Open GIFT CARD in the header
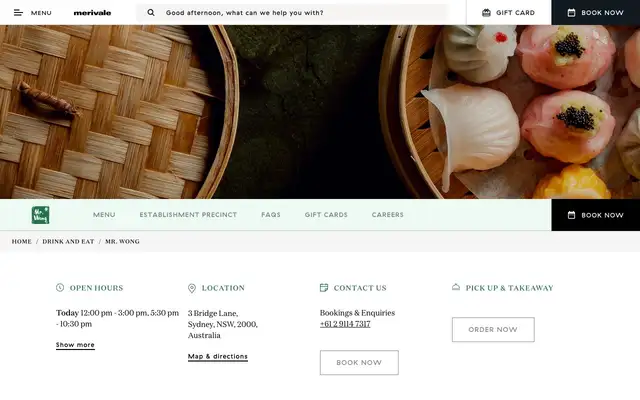Image resolution: width=640 pixels, height=400 pixels. click(509, 13)
